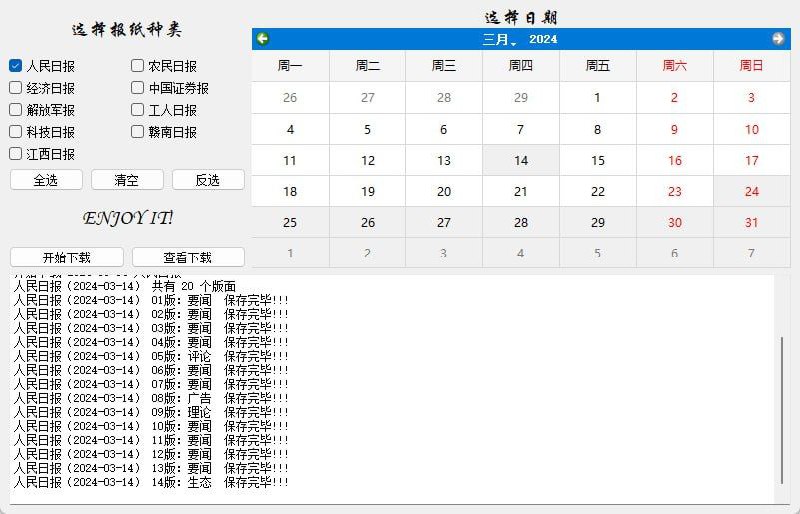Choose March 11 on the calendar
Image resolution: width=800 pixels, height=514 pixels.
point(290,160)
